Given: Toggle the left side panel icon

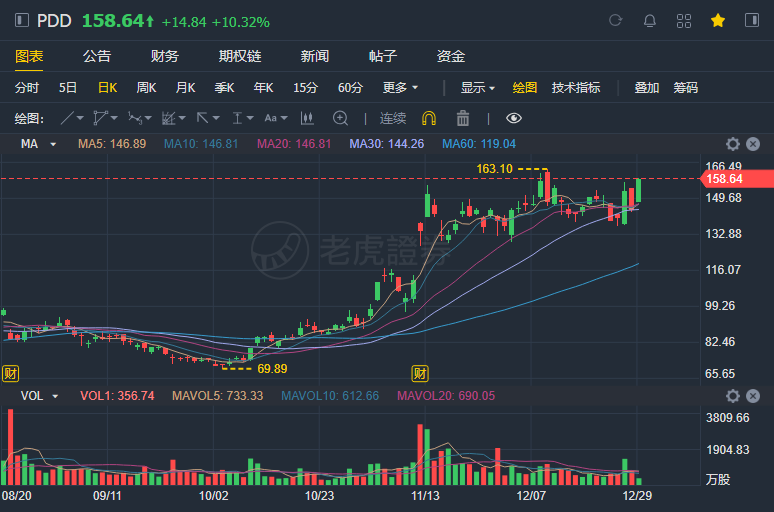Looking at the screenshot, I should click(22, 20).
